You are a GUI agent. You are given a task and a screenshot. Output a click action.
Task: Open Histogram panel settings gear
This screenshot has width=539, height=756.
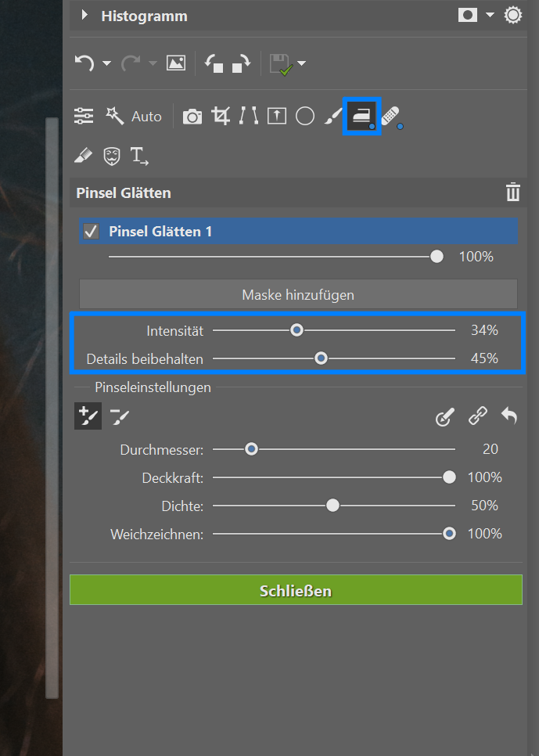[x=513, y=15]
